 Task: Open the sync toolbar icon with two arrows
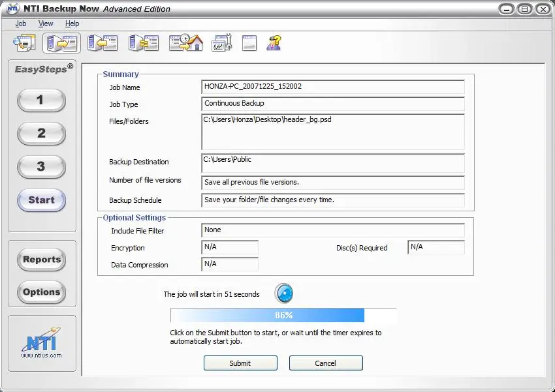click(144, 43)
